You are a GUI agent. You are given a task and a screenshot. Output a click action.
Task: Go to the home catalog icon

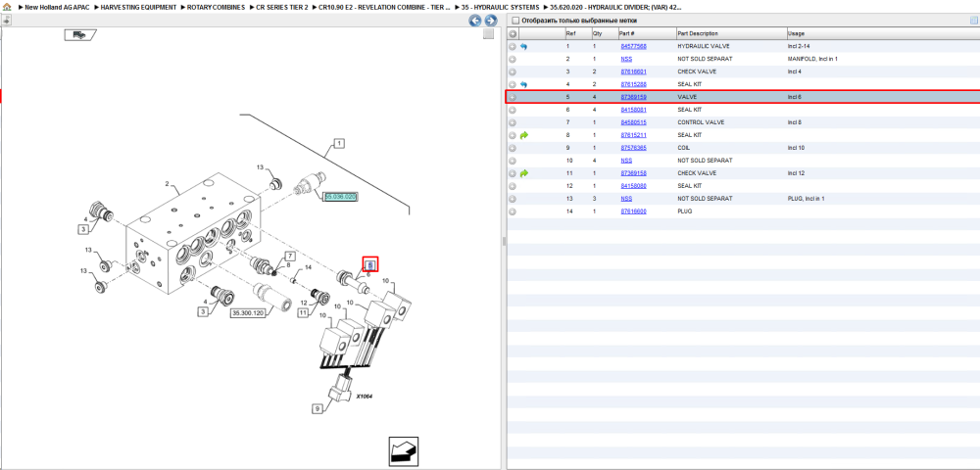(6, 7)
